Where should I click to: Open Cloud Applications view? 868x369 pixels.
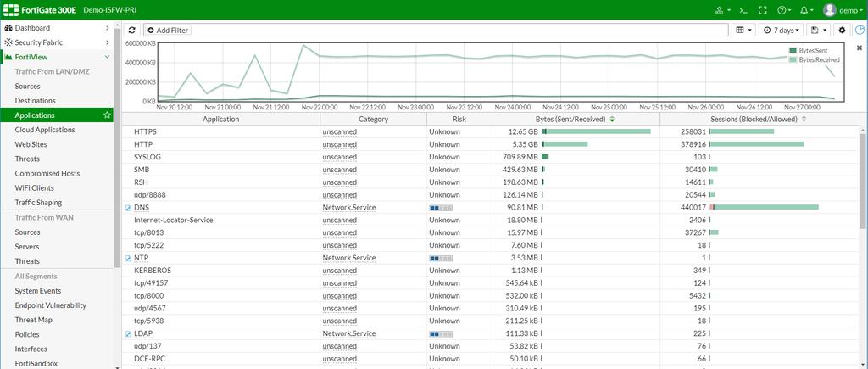pos(45,130)
